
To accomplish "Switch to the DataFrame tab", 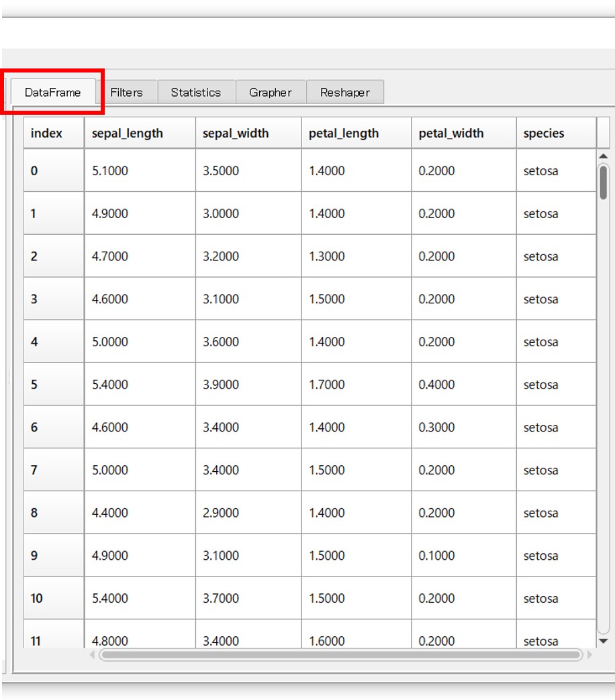I will pyautogui.click(x=52, y=93).
